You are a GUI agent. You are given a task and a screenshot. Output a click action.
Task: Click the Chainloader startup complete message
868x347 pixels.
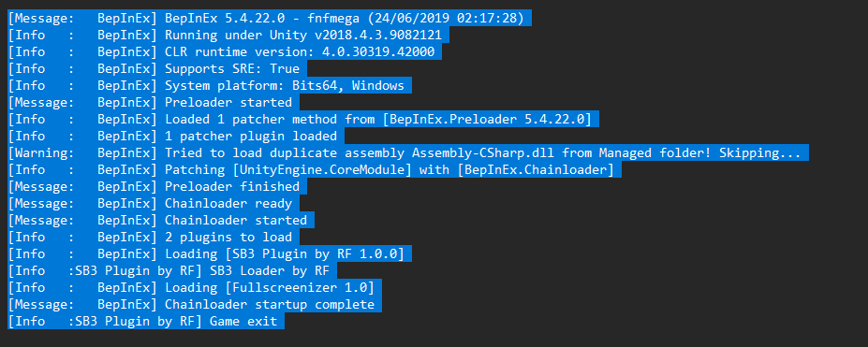point(195,305)
